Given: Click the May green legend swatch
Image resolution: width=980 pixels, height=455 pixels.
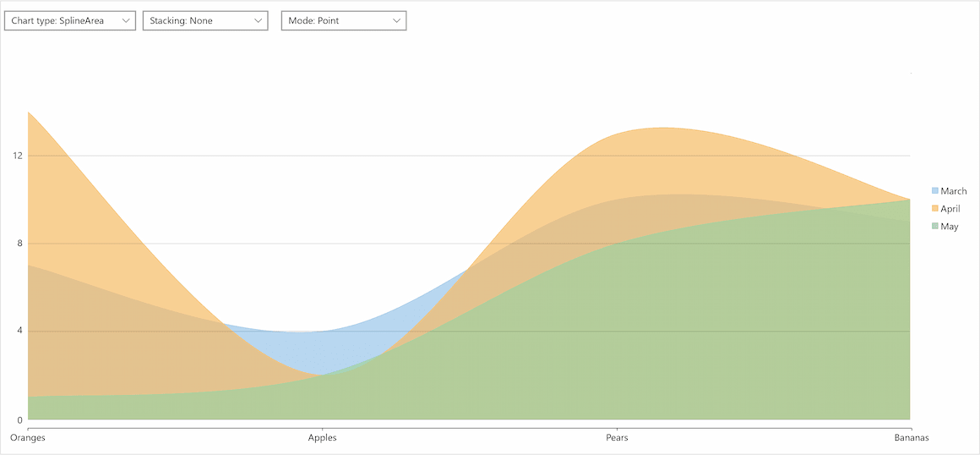Looking at the screenshot, I should coord(935,226).
